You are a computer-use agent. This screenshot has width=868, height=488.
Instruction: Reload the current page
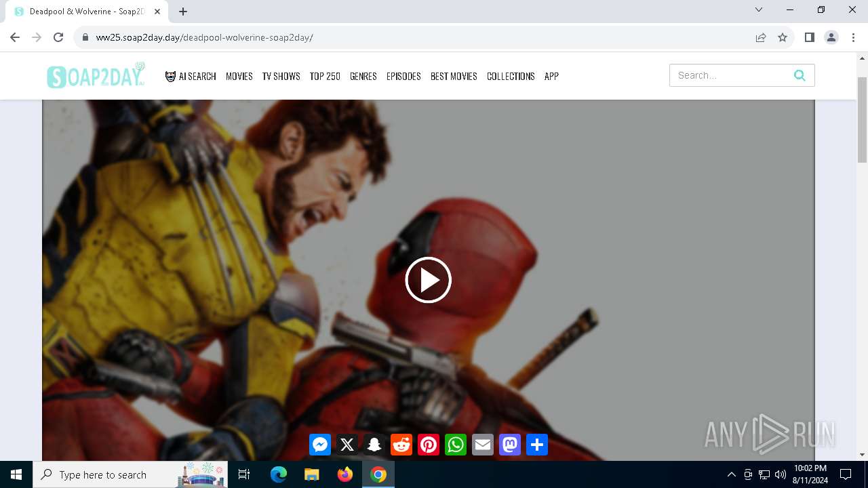pyautogui.click(x=58, y=37)
